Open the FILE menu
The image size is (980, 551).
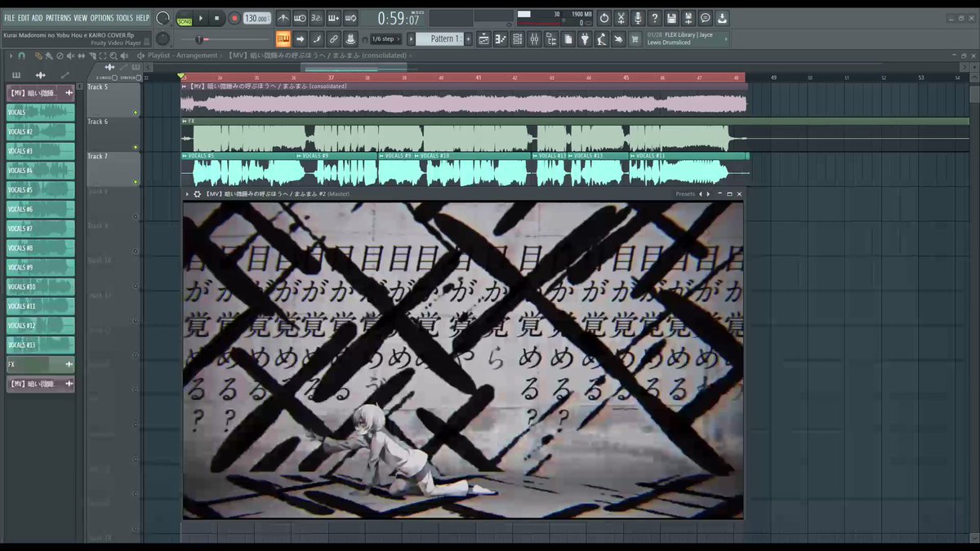9,17
